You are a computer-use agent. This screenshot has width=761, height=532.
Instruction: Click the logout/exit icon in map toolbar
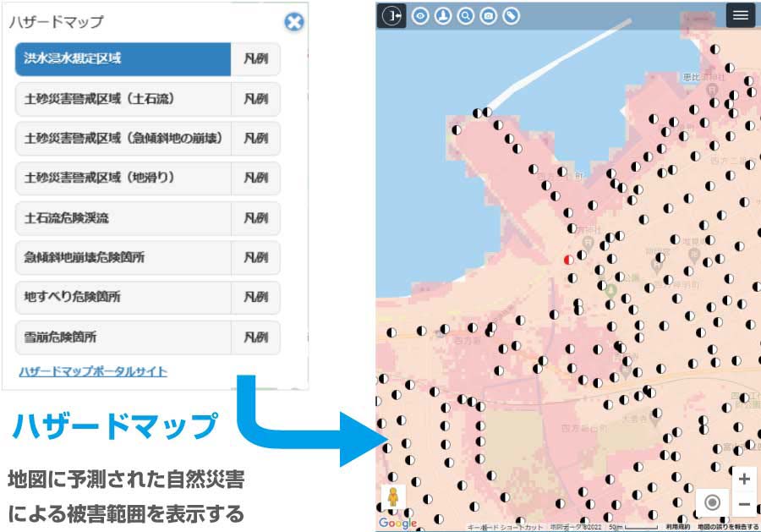[391, 15]
